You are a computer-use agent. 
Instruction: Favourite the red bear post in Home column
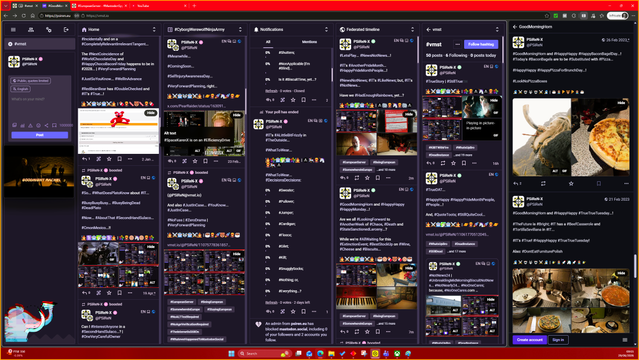[109, 159]
